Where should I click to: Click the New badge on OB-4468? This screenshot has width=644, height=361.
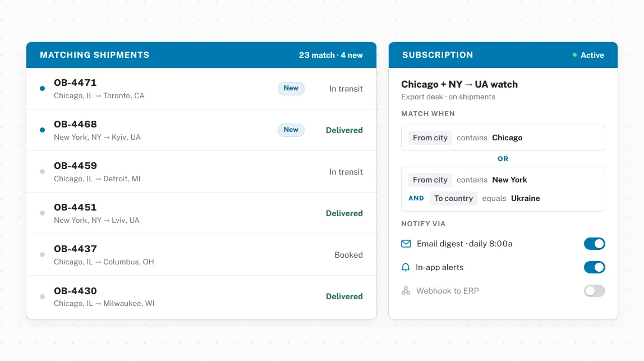(291, 130)
